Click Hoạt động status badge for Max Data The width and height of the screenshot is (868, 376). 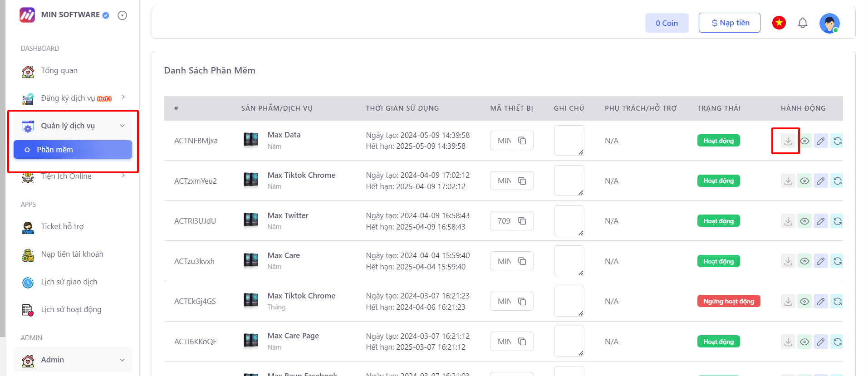(x=719, y=141)
